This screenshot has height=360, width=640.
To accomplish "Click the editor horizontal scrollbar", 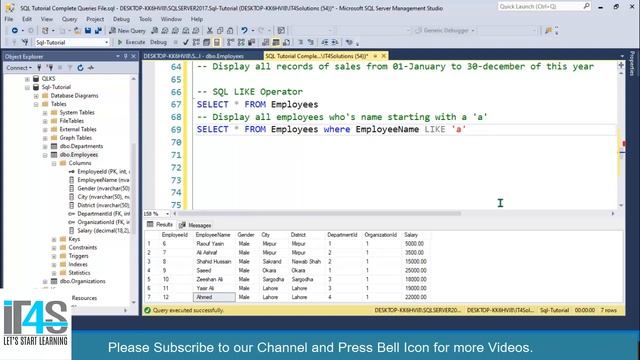I will click(320, 213).
